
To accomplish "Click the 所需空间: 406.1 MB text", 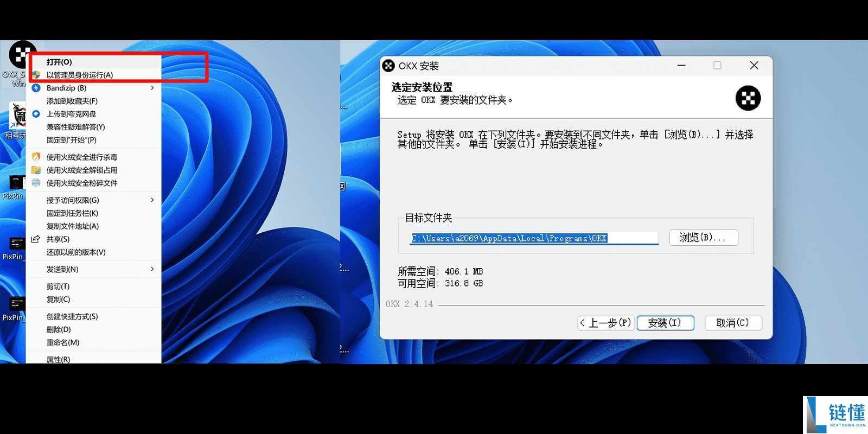I will pos(440,271).
